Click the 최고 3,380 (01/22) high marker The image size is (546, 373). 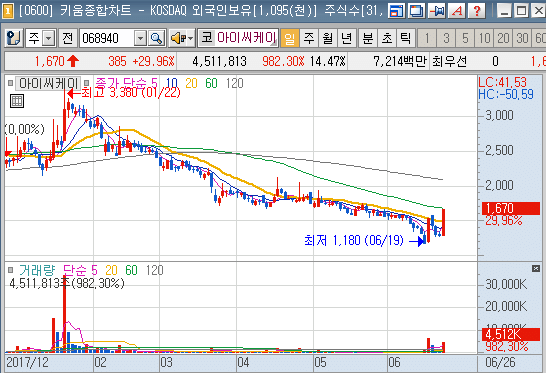pos(124,93)
